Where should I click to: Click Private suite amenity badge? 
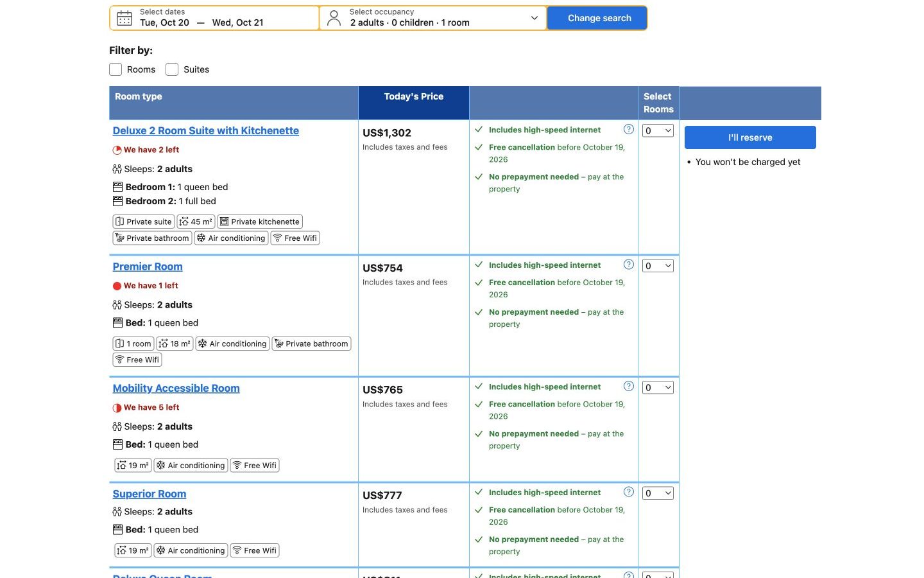click(144, 222)
